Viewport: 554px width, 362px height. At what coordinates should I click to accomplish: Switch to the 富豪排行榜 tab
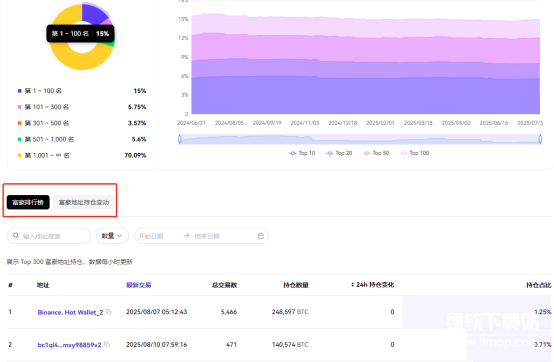[28, 202]
